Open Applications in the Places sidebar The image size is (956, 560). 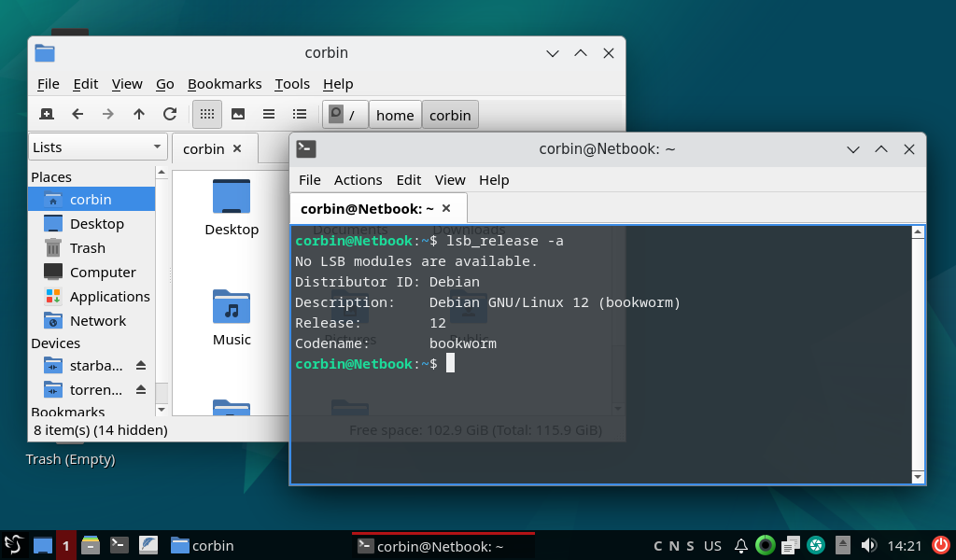point(107,296)
